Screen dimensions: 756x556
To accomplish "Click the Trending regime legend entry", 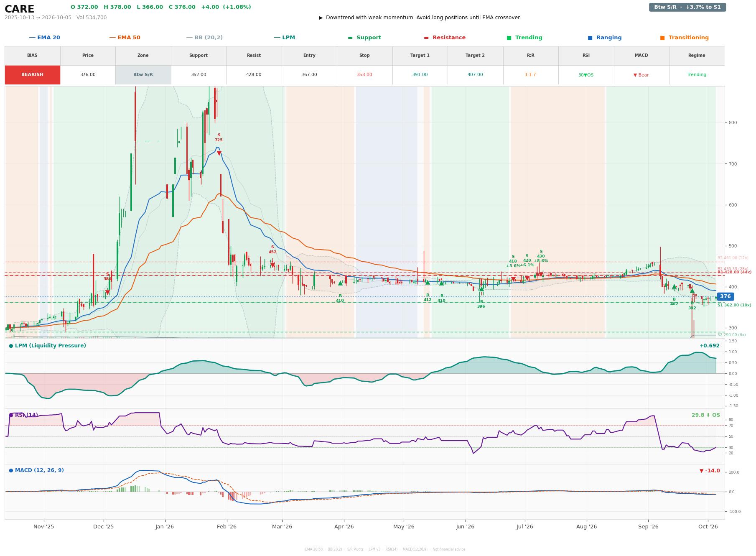I will 524,38.
